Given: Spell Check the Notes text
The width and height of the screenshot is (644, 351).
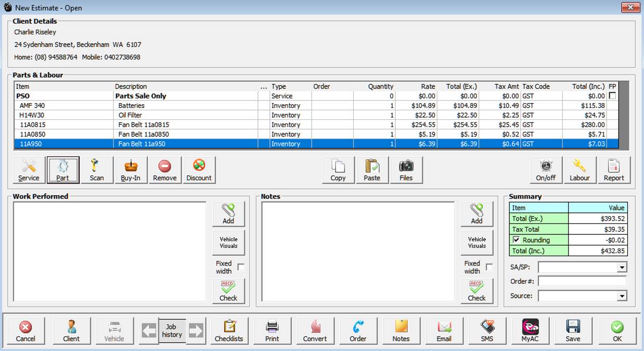Looking at the screenshot, I should point(476,291).
